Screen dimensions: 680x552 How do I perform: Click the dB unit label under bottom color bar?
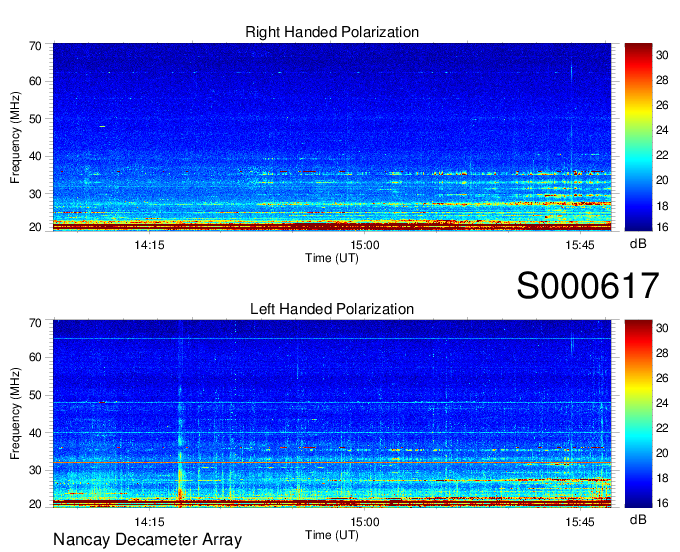pos(638,519)
